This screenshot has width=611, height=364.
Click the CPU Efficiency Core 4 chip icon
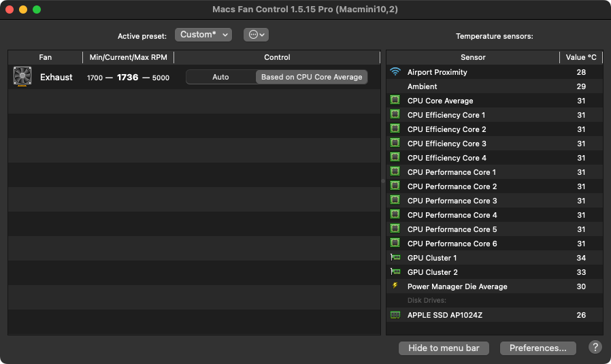[395, 157]
